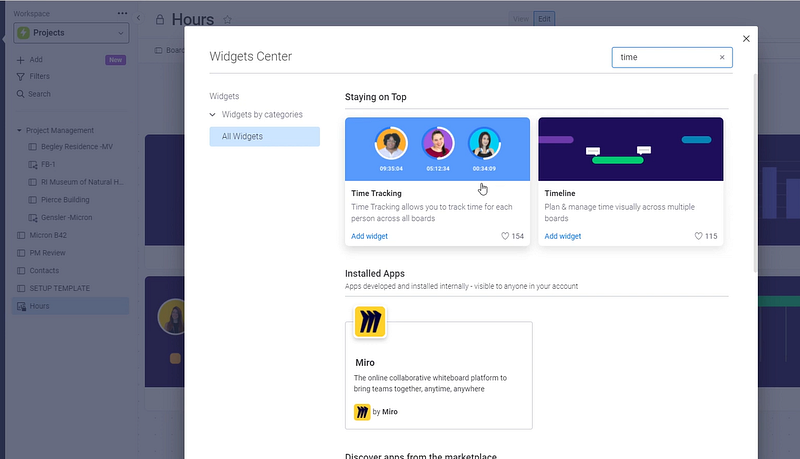Close the Widgets Center dialog
The image size is (800, 459).
(746, 39)
